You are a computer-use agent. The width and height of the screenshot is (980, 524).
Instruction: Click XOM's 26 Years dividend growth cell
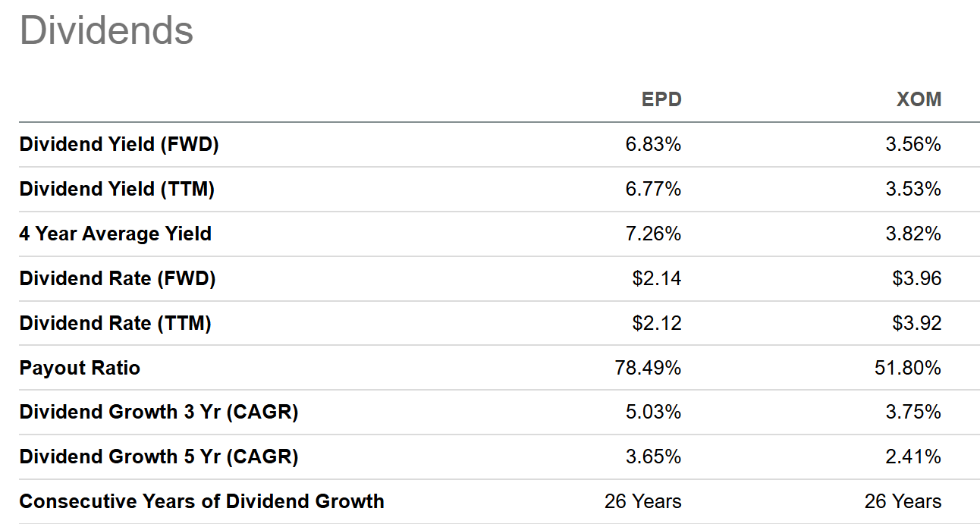point(903,501)
